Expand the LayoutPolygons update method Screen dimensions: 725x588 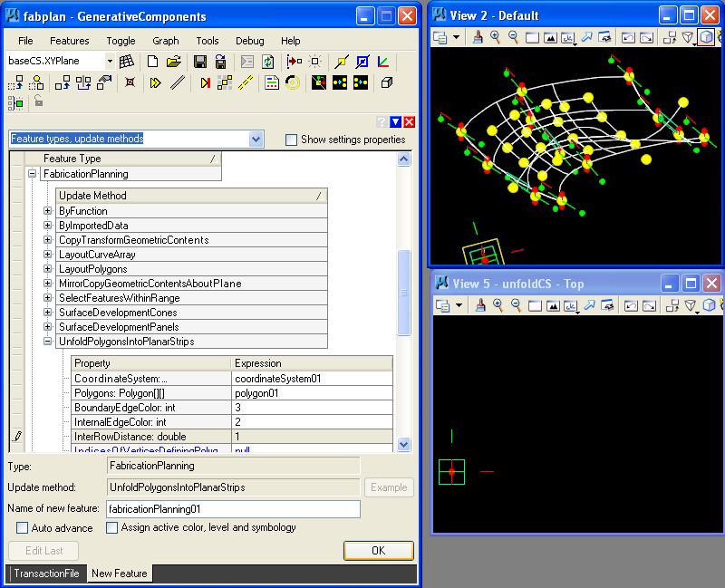tap(47, 268)
